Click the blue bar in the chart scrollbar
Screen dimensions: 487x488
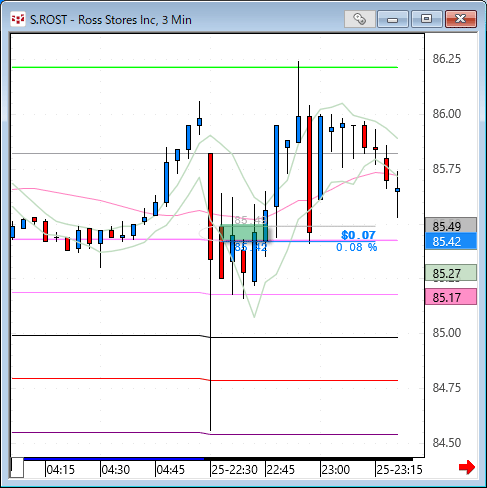(x=114, y=459)
